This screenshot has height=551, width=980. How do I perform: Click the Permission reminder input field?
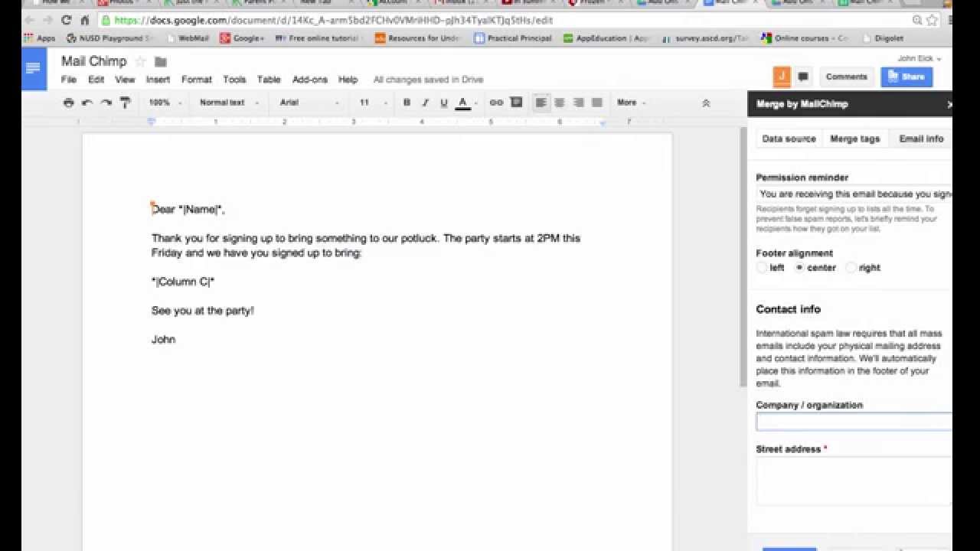854,194
